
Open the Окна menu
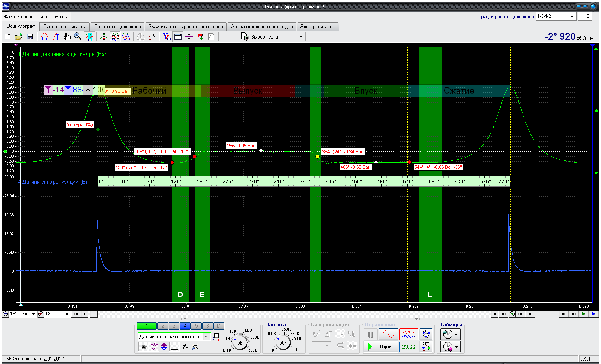pos(42,17)
